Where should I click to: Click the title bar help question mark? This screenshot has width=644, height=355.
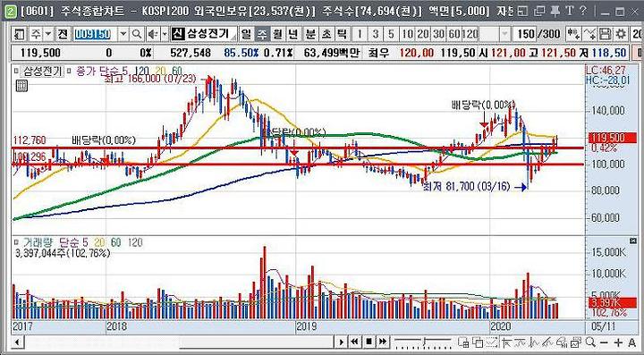click(583, 11)
